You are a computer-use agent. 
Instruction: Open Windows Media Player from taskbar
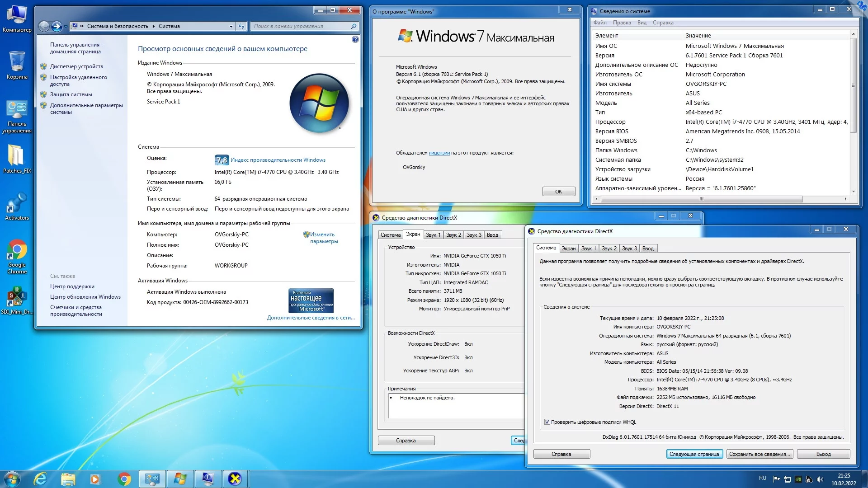[95, 479]
